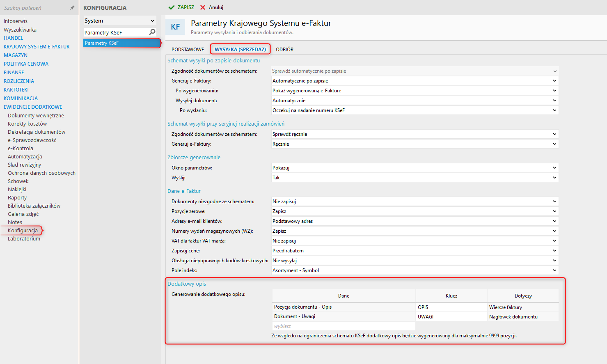Select Konfiguracja in the left sidebar

click(x=23, y=231)
